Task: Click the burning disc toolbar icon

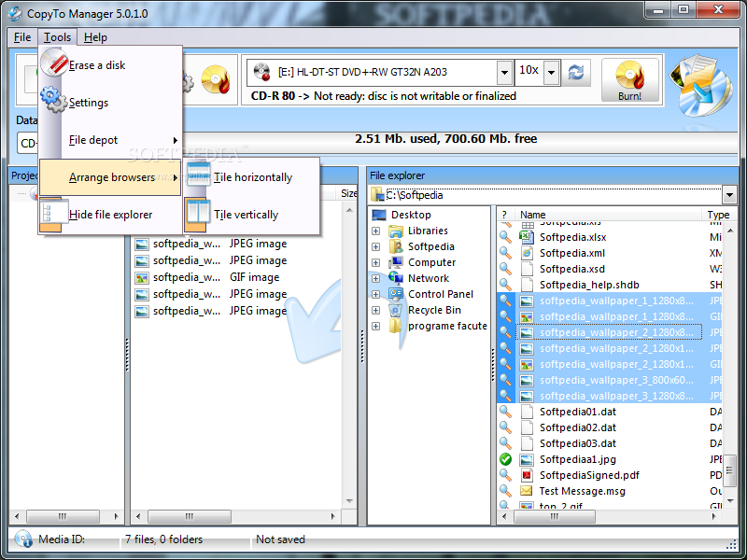Action: click(216, 79)
